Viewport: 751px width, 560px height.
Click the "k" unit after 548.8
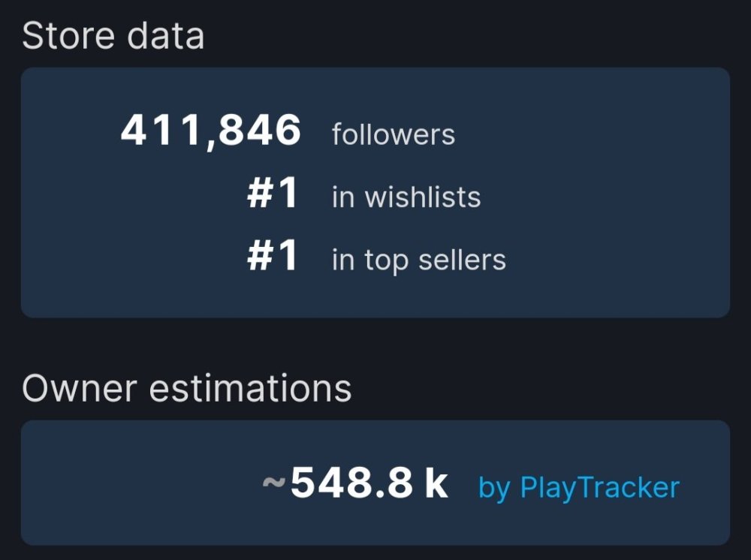click(436, 484)
